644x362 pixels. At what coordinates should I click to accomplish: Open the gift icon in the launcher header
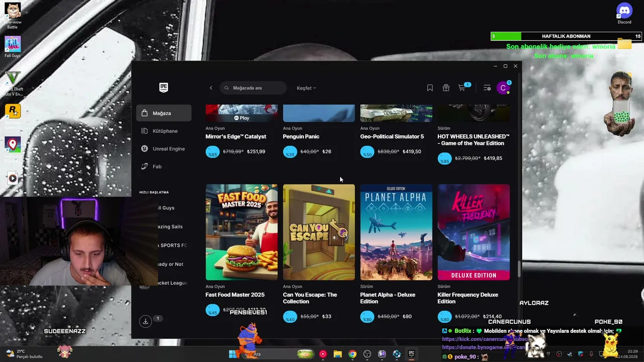click(446, 88)
